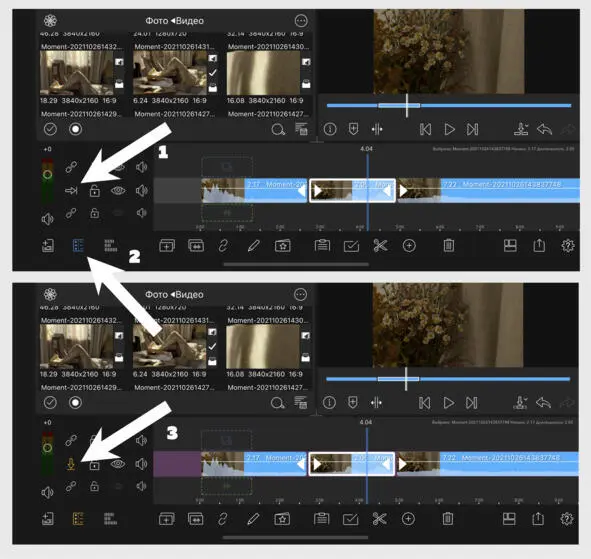Select the Moment-202110261432 thumbnail in top library

tap(77, 73)
